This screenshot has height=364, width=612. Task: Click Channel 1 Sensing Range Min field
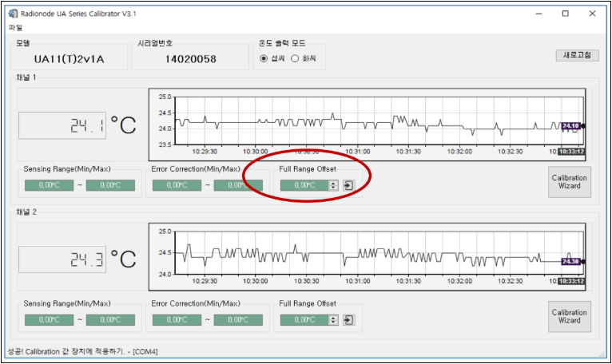(x=50, y=185)
